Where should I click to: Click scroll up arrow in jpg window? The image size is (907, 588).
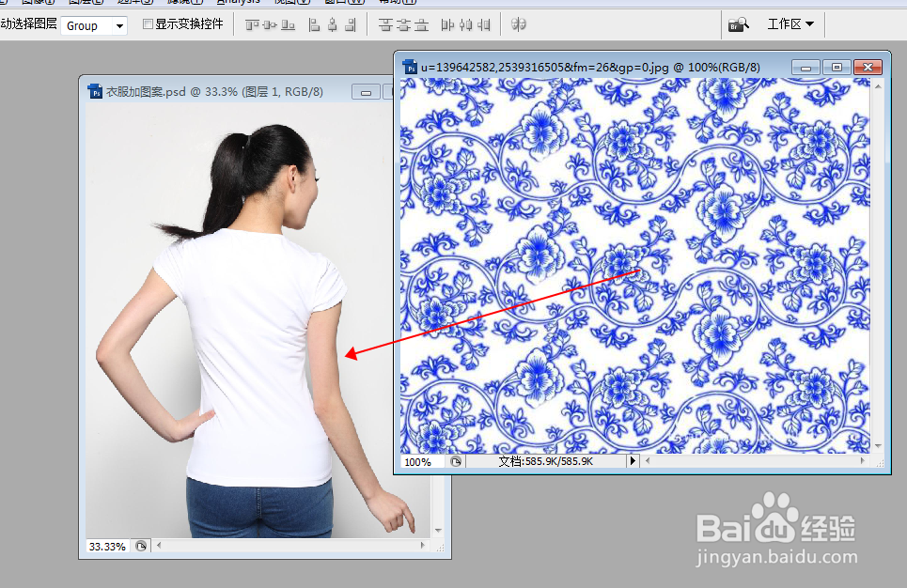[878, 86]
